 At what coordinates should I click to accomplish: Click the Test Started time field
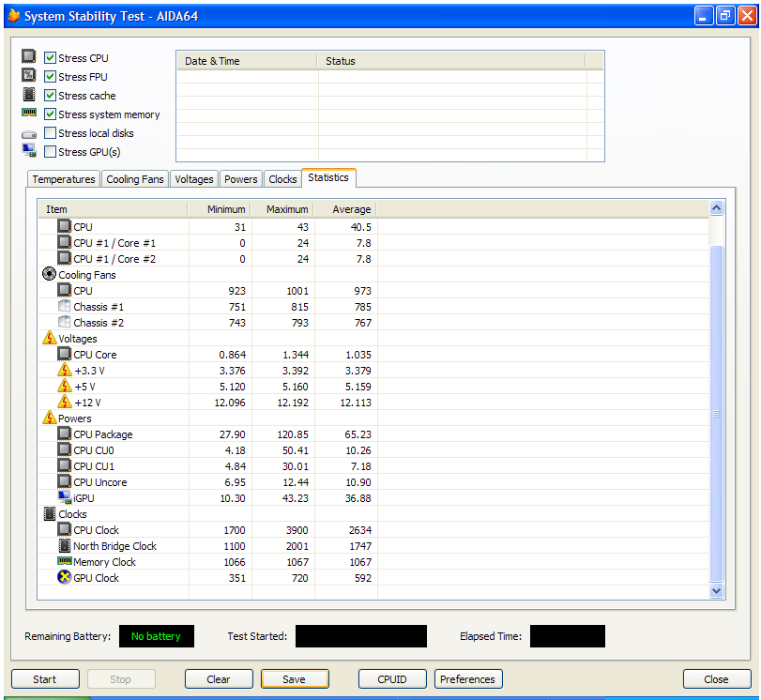361,636
